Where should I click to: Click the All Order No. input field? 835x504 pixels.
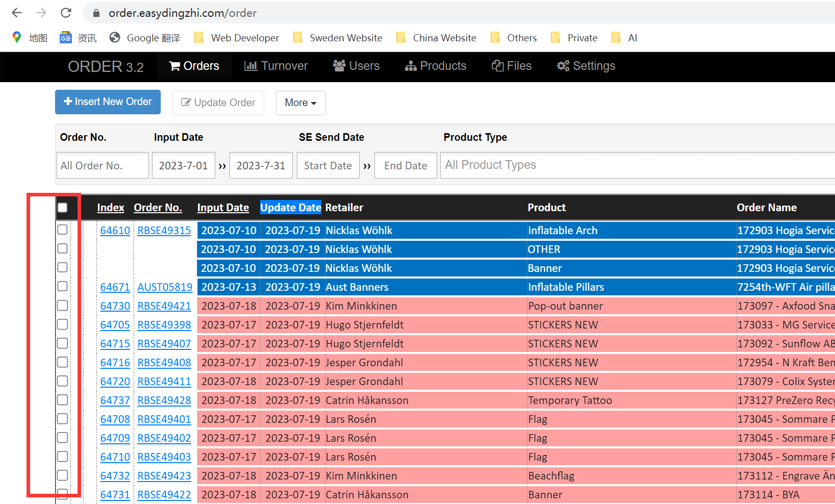[103, 166]
